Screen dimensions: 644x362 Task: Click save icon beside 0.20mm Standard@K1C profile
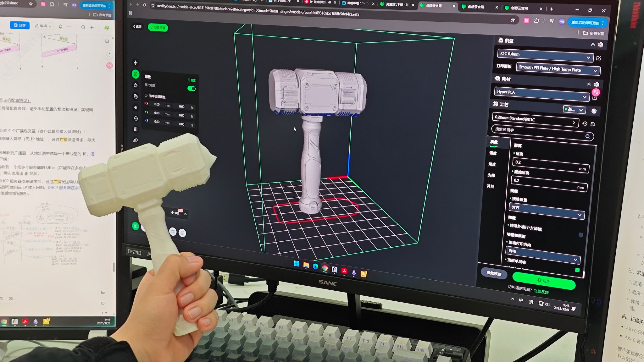click(x=593, y=124)
